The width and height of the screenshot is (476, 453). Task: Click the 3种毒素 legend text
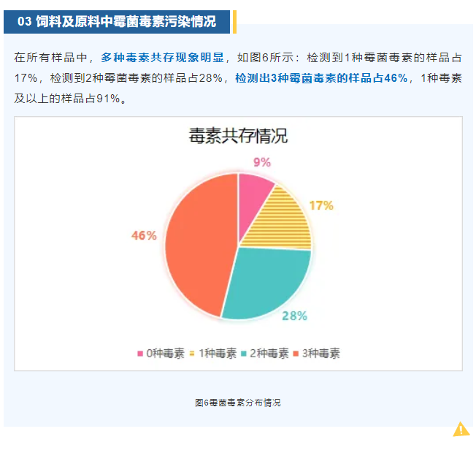(321, 354)
